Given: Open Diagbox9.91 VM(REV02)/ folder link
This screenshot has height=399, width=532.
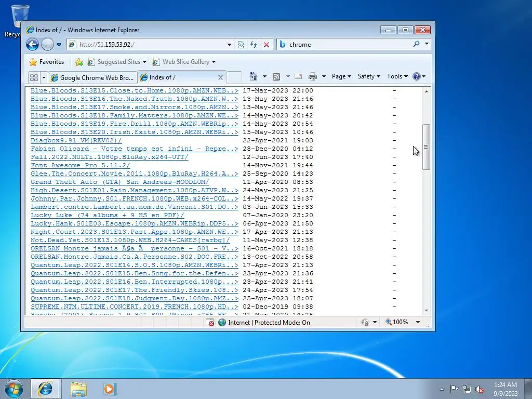Looking at the screenshot, I should point(76,140).
